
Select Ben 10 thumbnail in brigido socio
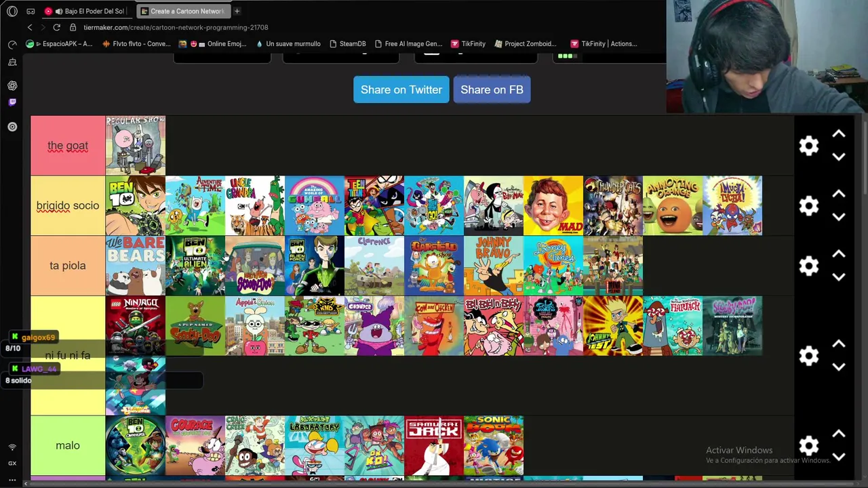pyautogui.click(x=136, y=205)
